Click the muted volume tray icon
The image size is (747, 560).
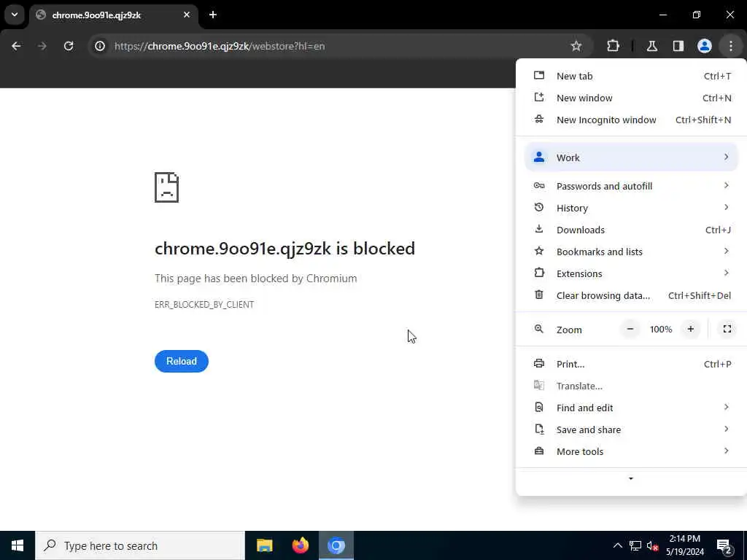pyautogui.click(x=653, y=545)
